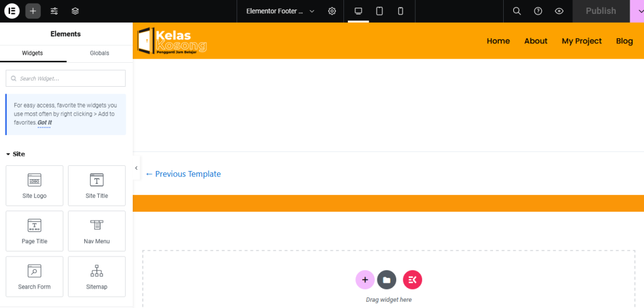Click pink add new container button
Viewport: 644px width, 308px height.
pyautogui.click(x=365, y=280)
